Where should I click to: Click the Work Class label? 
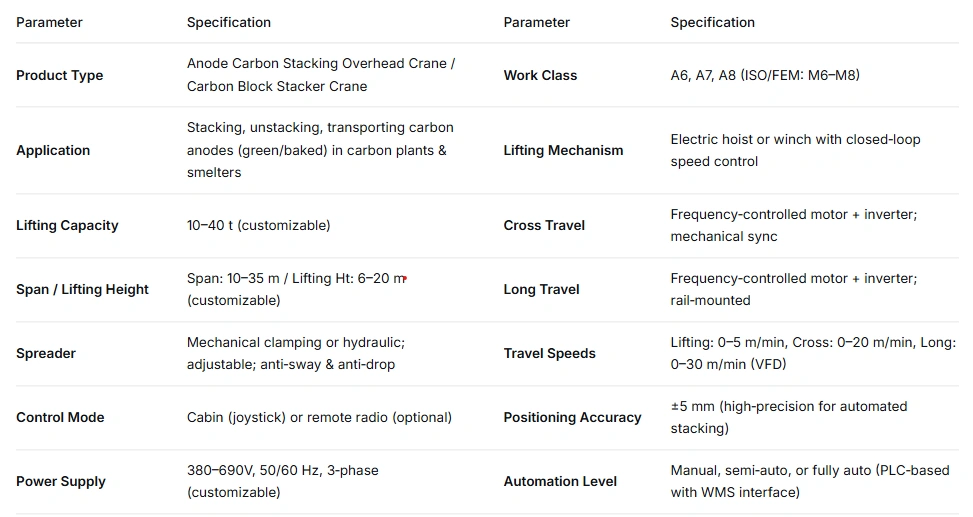(x=540, y=75)
